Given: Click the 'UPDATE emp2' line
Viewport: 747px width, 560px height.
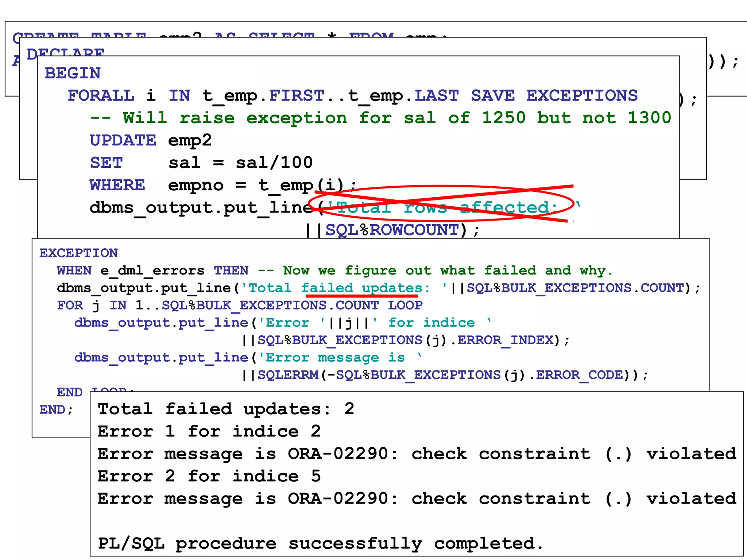Looking at the screenshot, I should tap(151, 141).
